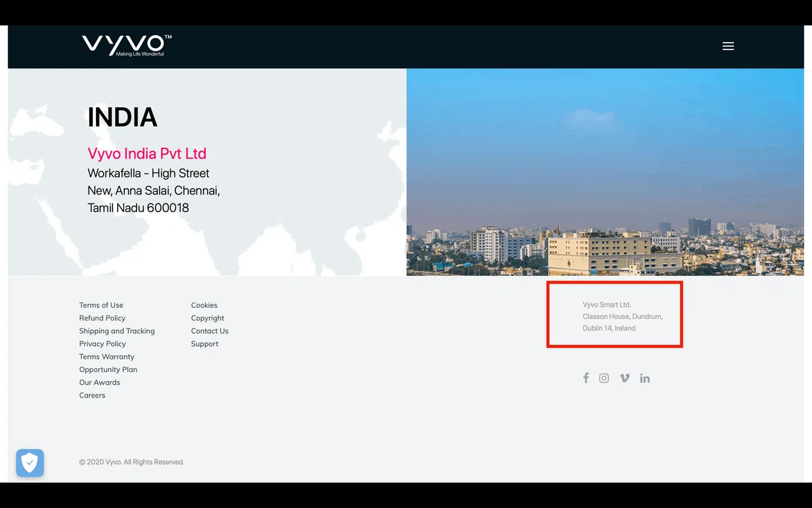
Task: Open the Terms Warranty link
Action: point(107,357)
